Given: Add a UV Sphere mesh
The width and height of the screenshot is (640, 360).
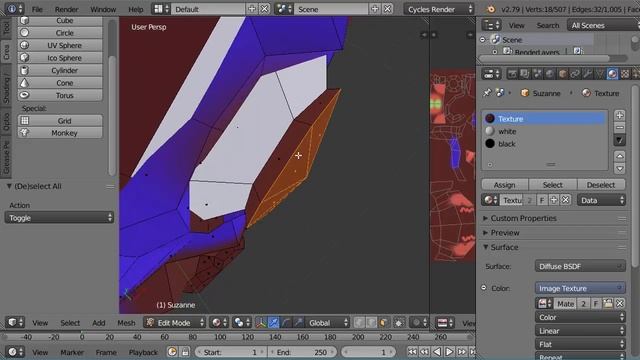Looking at the screenshot, I should [60, 45].
